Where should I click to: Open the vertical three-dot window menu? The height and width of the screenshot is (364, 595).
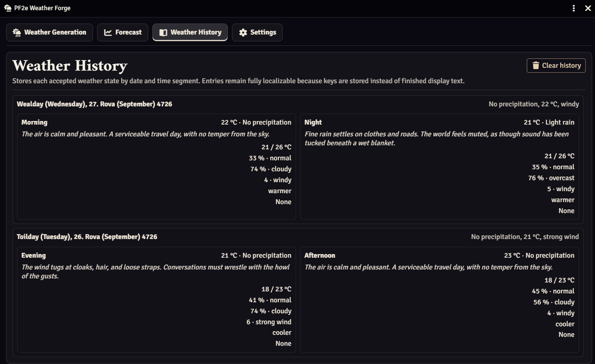tap(573, 8)
